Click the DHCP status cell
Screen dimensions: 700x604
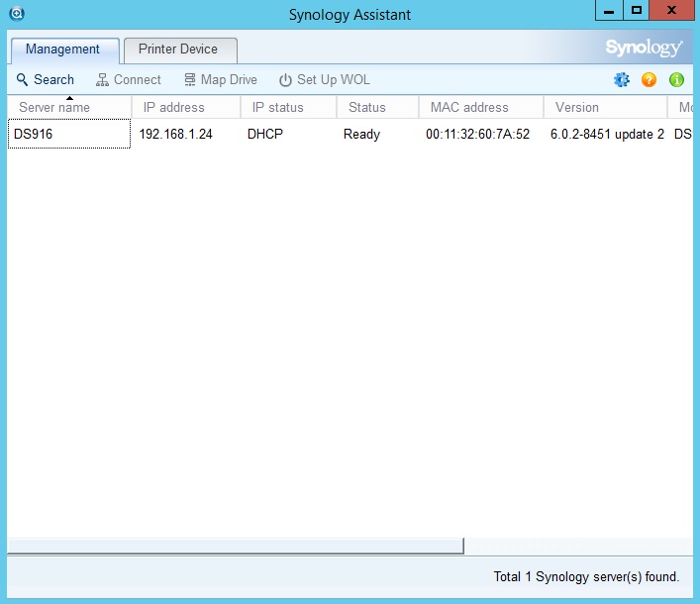pyautogui.click(x=265, y=134)
